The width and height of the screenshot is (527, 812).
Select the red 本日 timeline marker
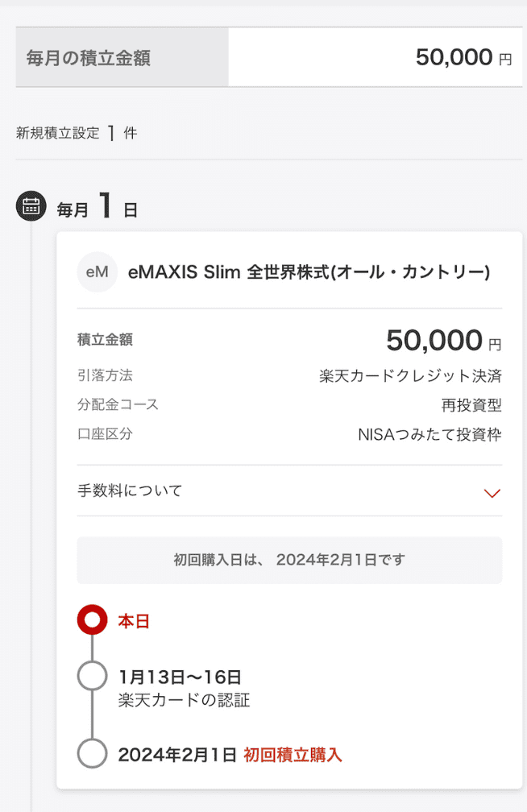pyautogui.click(x=92, y=619)
